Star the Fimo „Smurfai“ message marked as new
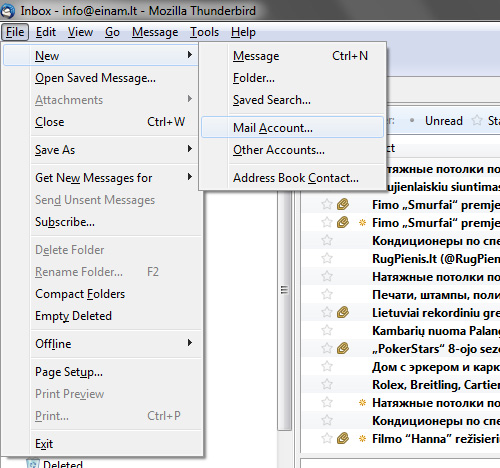500x468 pixels. tap(327, 222)
